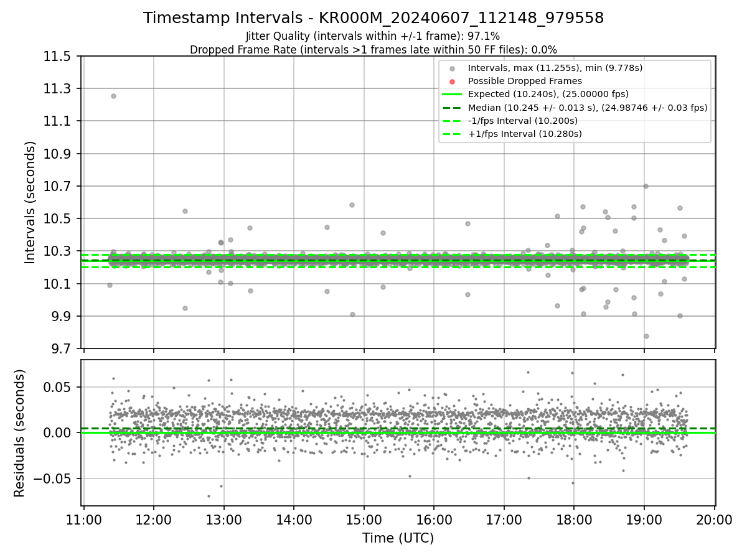Screen dimensions: 747x560
Task: Click the legend entry 'Intervals, max (11.255s), min (9.778s)'
Action: (x=555, y=68)
